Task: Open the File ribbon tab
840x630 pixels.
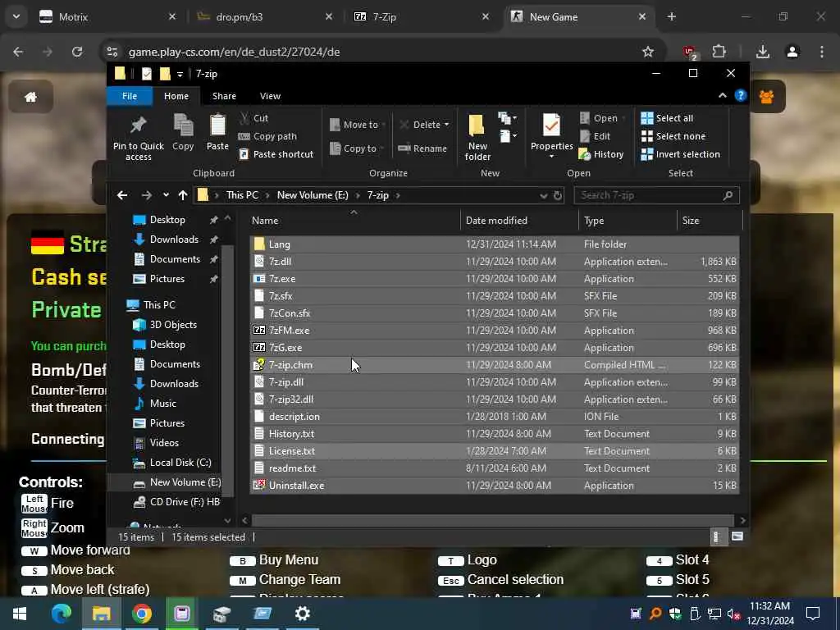Action: coord(130,96)
